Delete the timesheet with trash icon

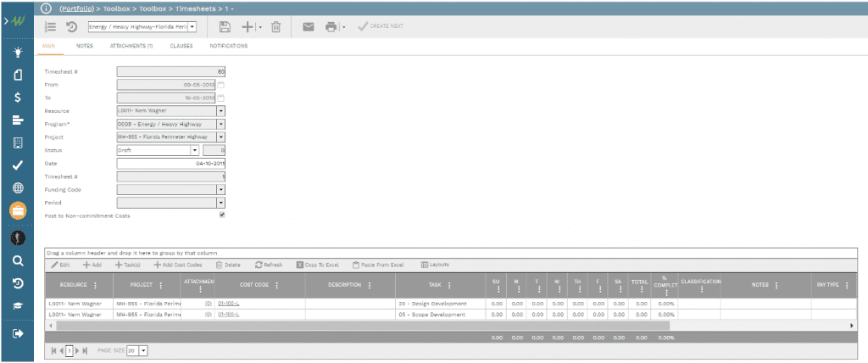tap(276, 26)
